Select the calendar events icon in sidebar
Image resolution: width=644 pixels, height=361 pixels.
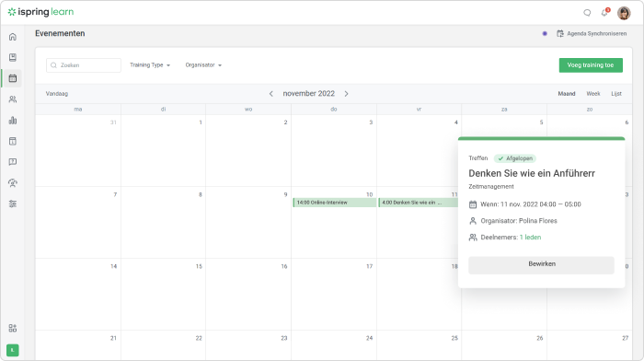click(x=13, y=78)
